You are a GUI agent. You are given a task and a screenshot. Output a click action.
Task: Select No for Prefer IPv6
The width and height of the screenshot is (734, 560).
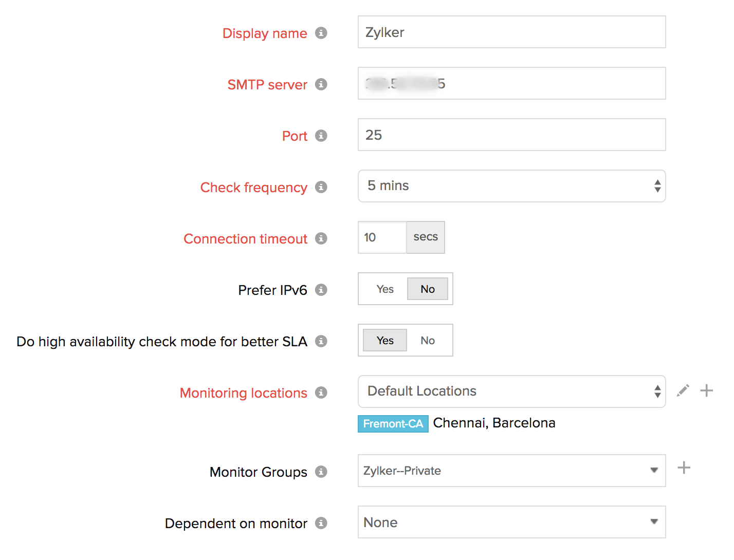(427, 289)
